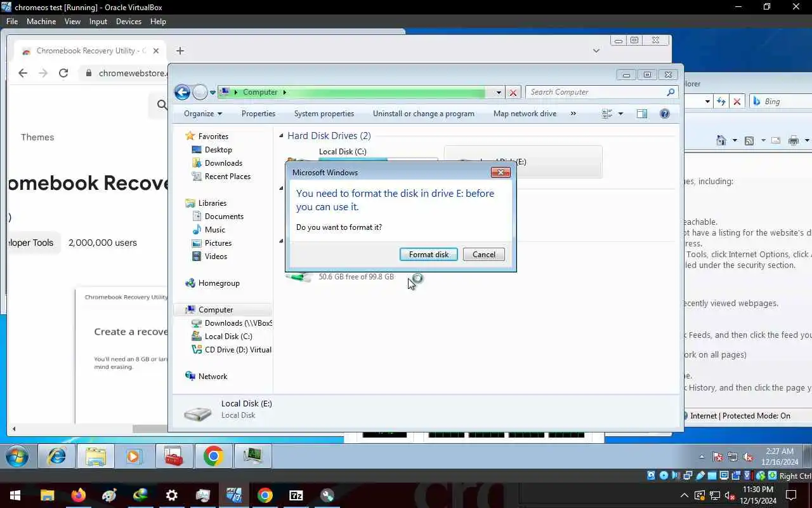This screenshot has height=508, width=812.
Task: Open Chrome on the guest taskbar
Action: [213, 456]
